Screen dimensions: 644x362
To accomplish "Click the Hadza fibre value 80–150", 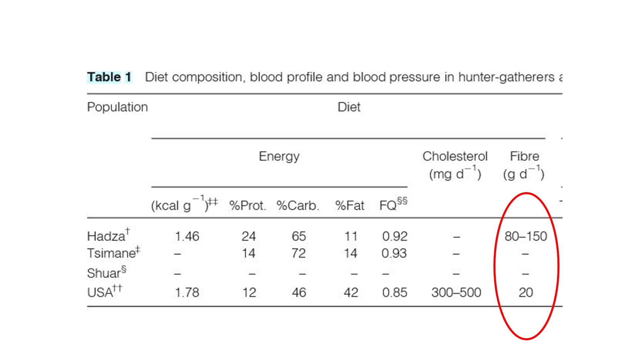I will pyautogui.click(x=526, y=236).
